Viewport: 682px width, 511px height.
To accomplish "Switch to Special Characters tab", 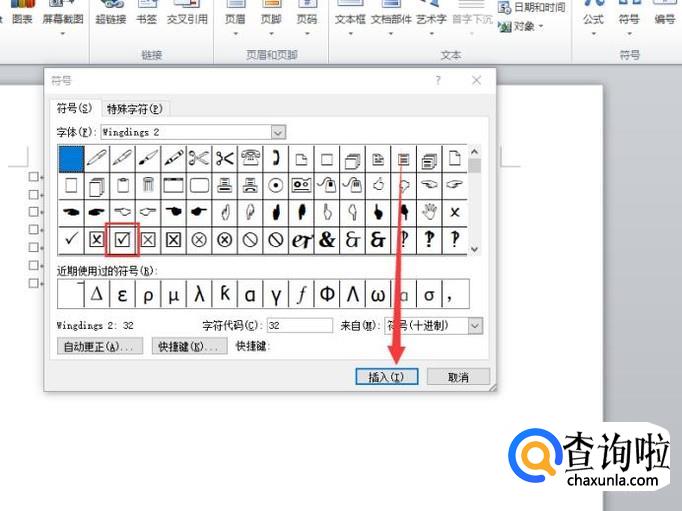I will click(x=135, y=109).
